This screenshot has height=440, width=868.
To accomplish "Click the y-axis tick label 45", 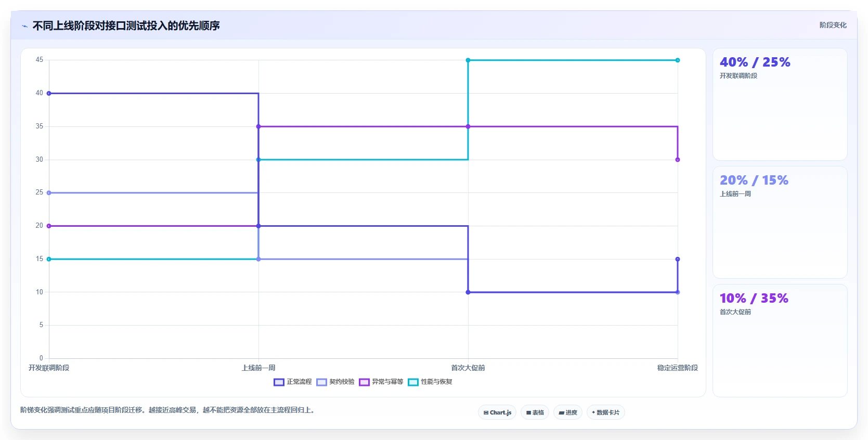I will click(40, 60).
